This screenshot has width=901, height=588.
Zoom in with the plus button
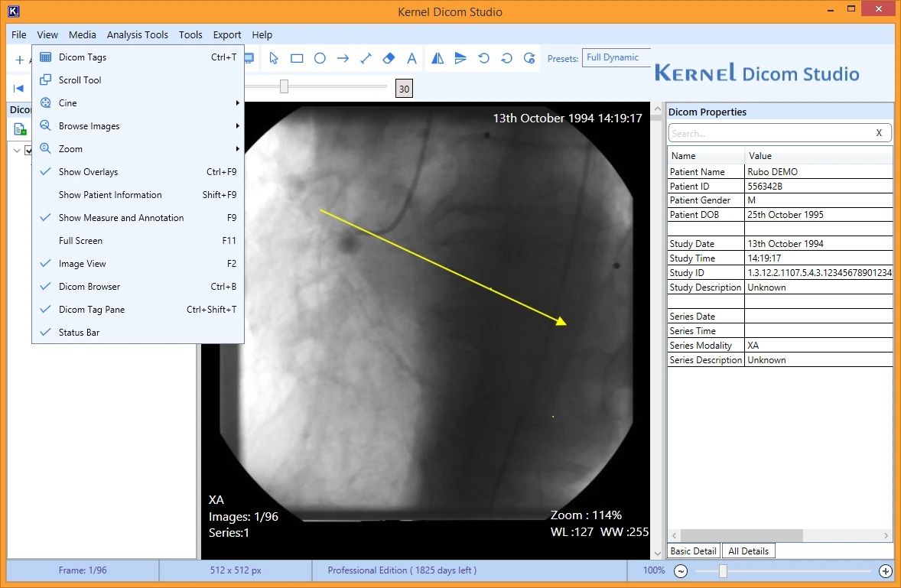tap(886, 570)
